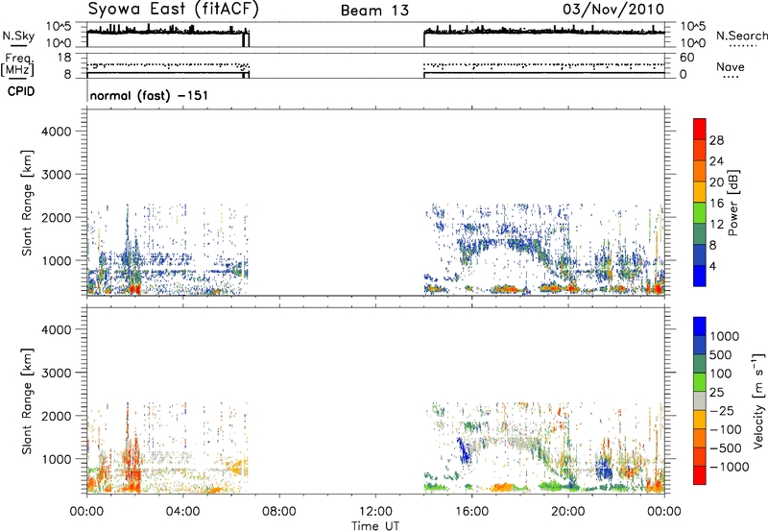This screenshot has width=768, height=532.
Task: Click the date '03/Nov/2010' in the header
Action: click(613, 10)
